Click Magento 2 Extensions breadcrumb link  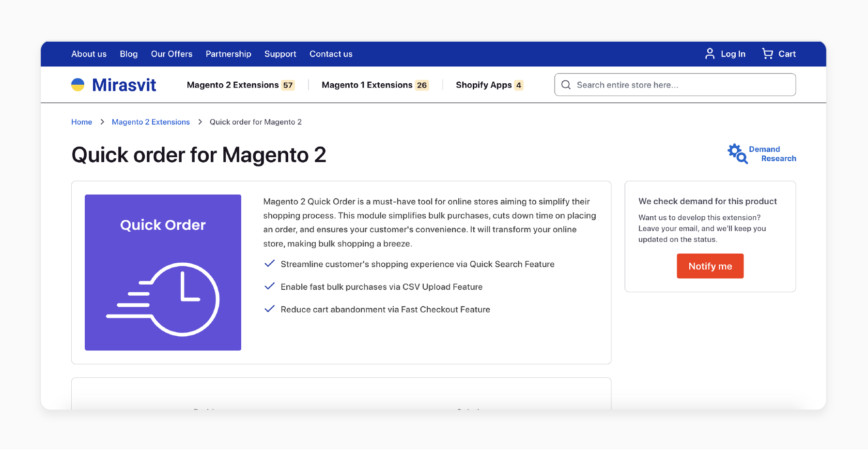pos(151,122)
